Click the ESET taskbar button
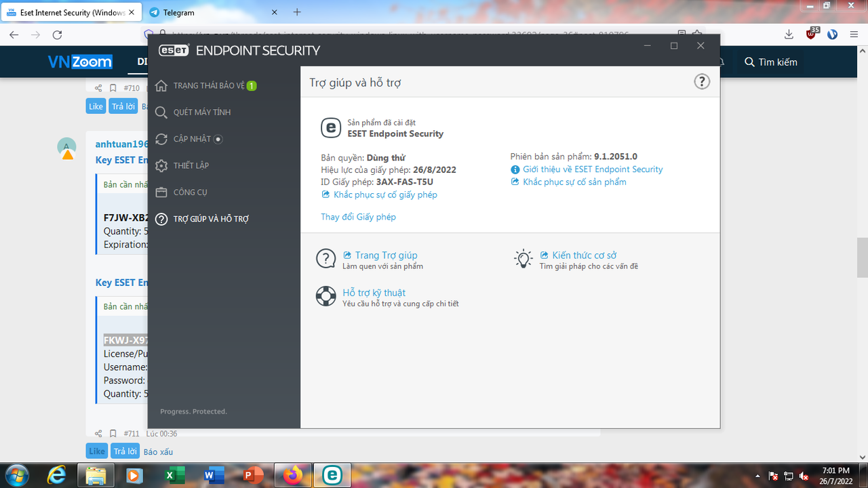The width and height of the screenshot is (868, 488). pyautogui.click(x=332, y=475)
